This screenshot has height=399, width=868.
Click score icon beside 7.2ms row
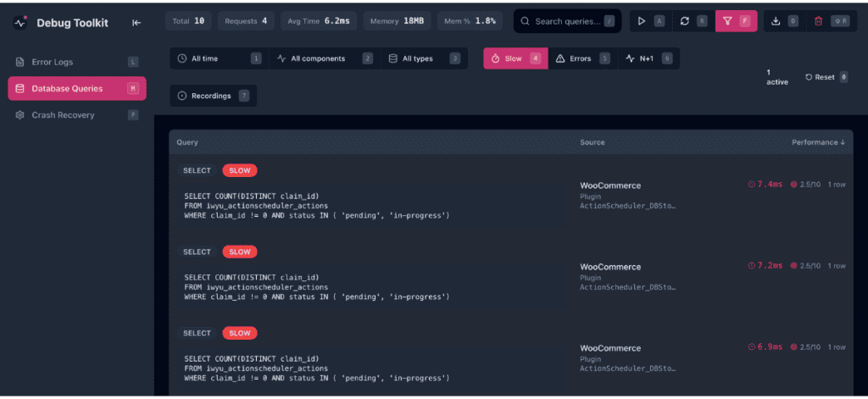[x=793, y=266]
